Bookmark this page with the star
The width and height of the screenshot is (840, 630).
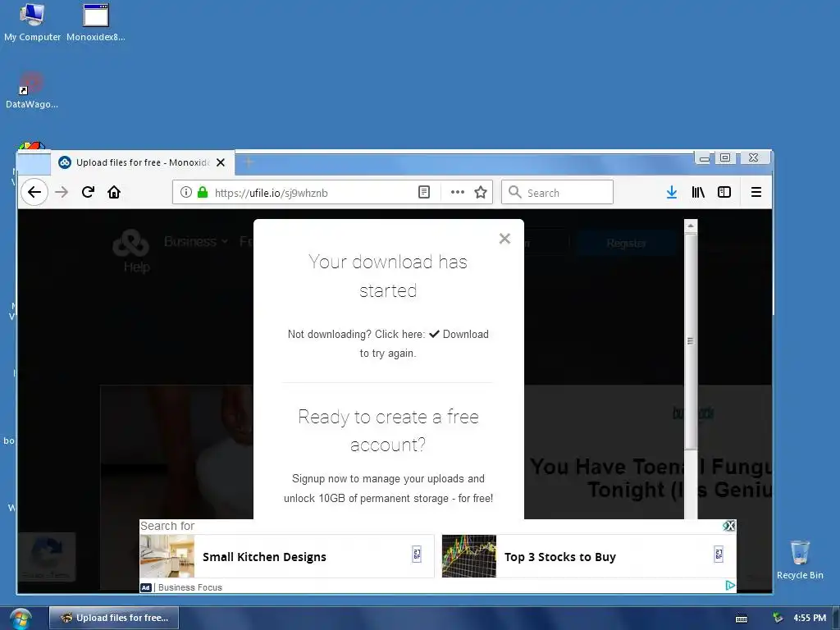pyautogui.click(x=481, y=192)
